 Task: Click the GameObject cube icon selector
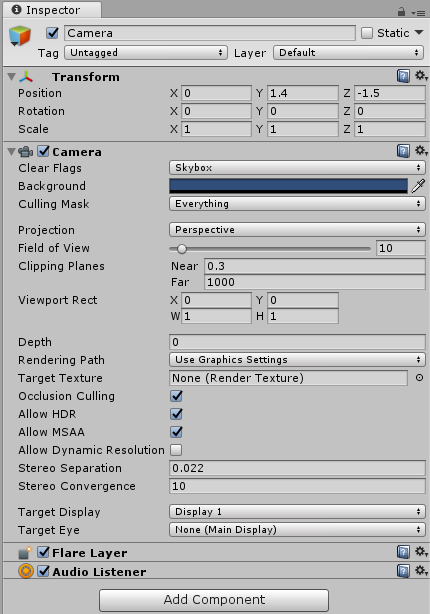click(x=20, y=36)
